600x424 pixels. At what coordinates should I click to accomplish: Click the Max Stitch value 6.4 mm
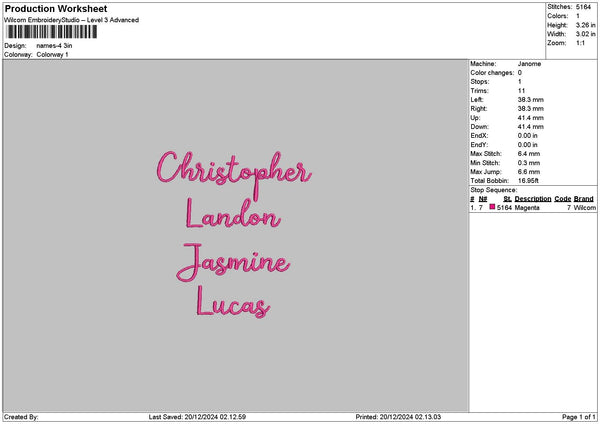[x=529, y=154]
